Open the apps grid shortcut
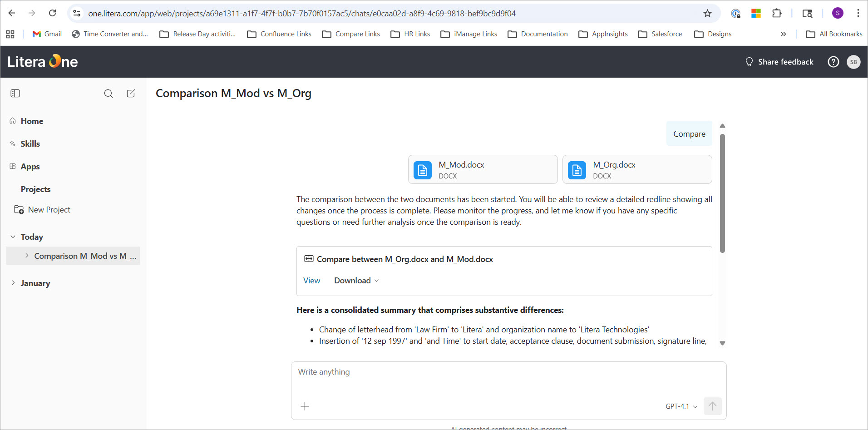The height and width of the screenshot is (430, 868). 10,34
